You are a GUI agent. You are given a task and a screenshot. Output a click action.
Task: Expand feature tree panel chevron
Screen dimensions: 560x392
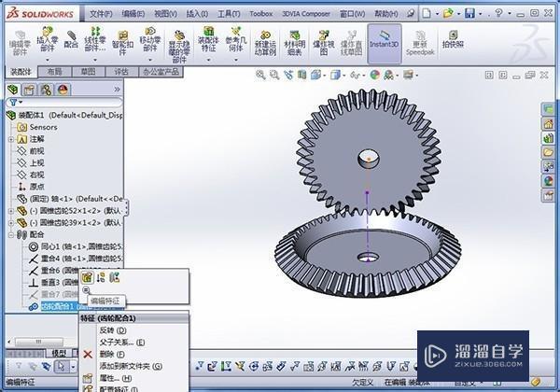tap(117, 90)
